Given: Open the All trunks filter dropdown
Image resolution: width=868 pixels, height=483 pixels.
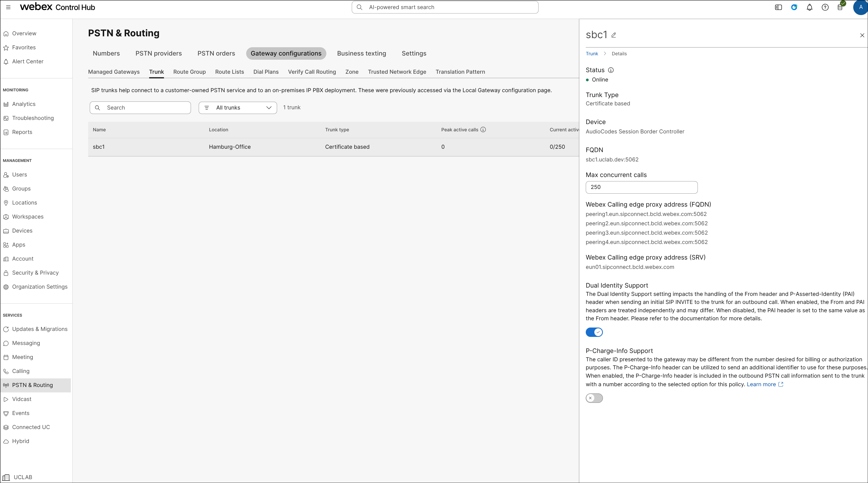Looking at the screenshot, I should pyautogui.click(x=238, y=107).
